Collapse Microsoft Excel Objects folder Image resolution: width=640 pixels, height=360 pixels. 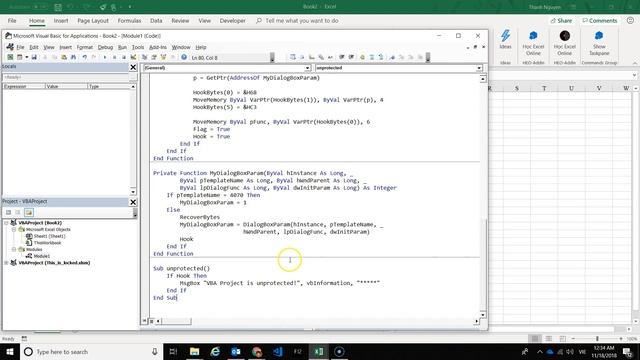(x=13, y=229)
